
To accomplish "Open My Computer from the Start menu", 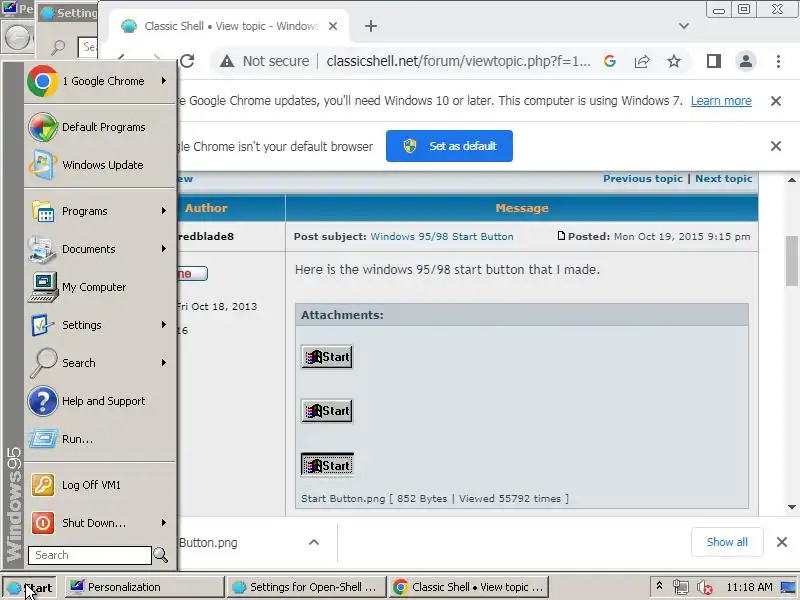I will coord(99,287).
